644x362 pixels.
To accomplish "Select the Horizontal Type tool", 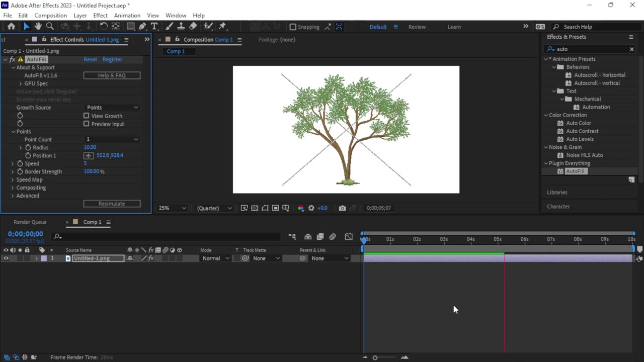I will (x=154, y=27).
